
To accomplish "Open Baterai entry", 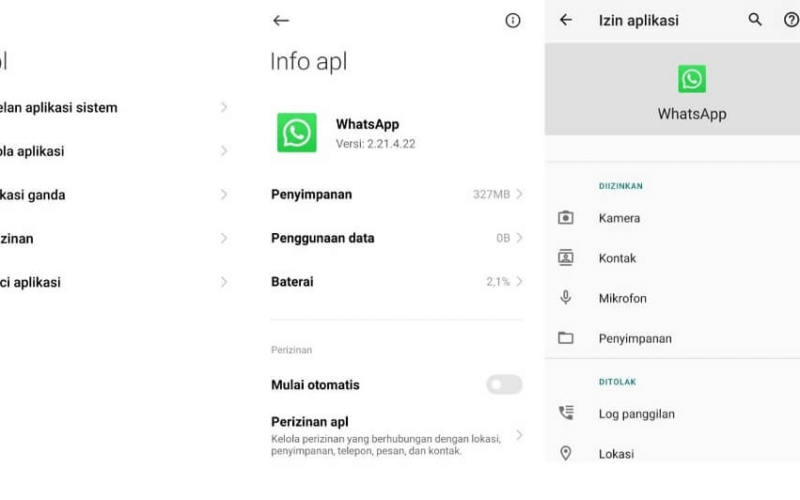I will 397,281.
